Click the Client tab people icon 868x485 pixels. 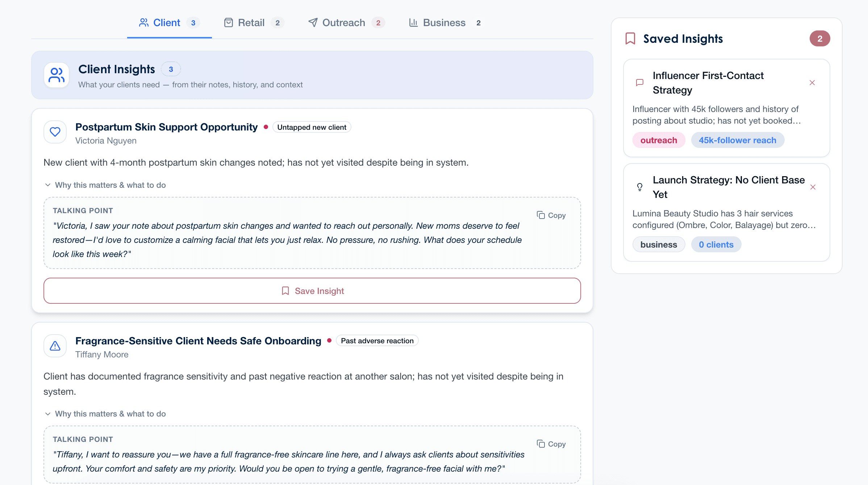pos(144,22)
